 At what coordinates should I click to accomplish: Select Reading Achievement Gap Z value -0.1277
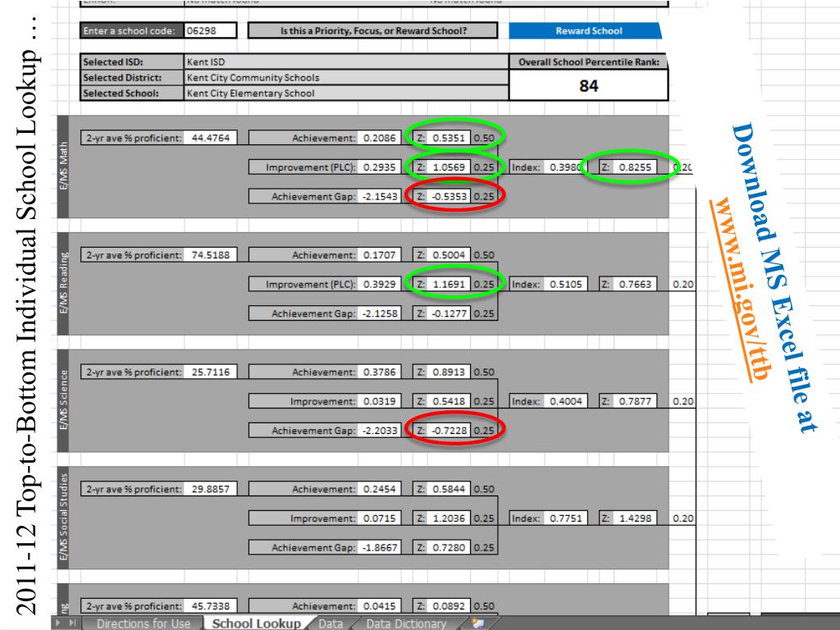coord(449,313)
